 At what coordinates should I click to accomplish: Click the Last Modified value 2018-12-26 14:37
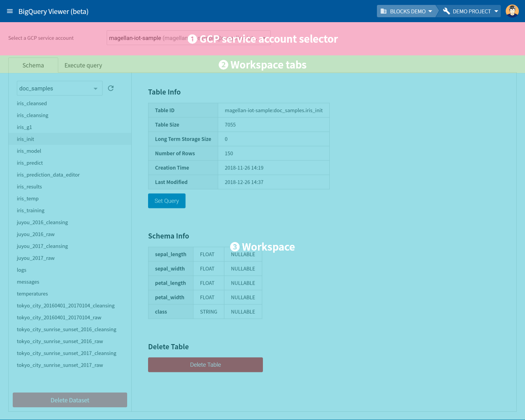tap(244, 182)
